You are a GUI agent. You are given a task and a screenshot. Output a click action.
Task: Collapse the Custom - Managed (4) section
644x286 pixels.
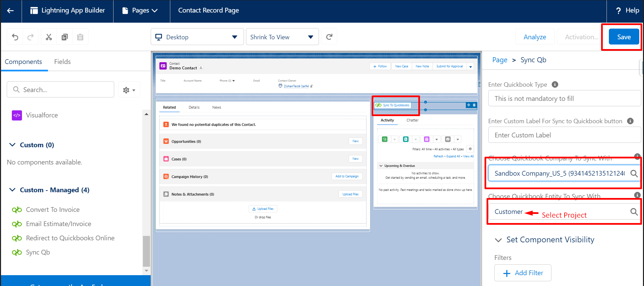click(12, 190)
